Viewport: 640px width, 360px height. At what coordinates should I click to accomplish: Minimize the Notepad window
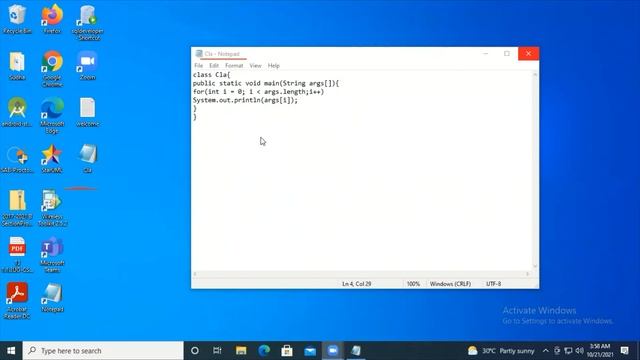pos(485,53)
